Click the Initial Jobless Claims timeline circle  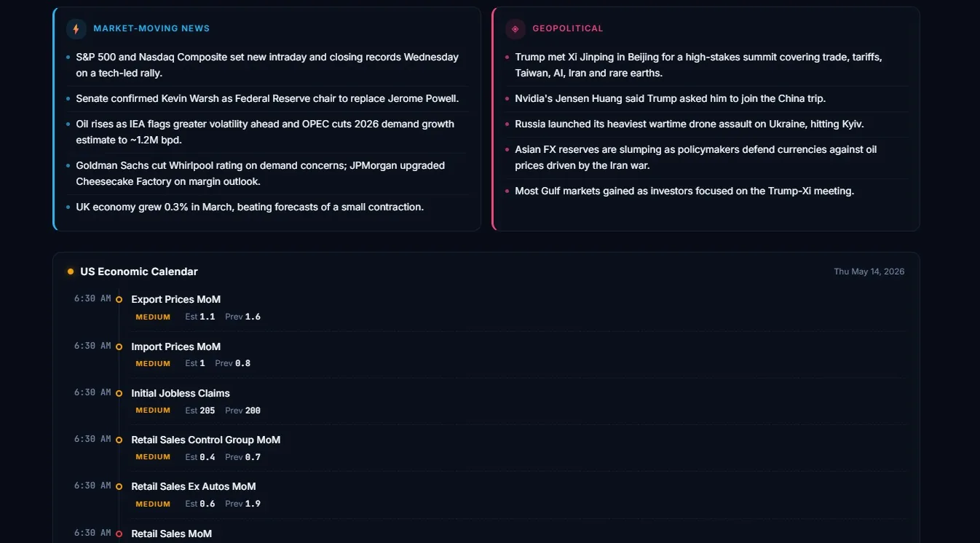click(119, 393)
